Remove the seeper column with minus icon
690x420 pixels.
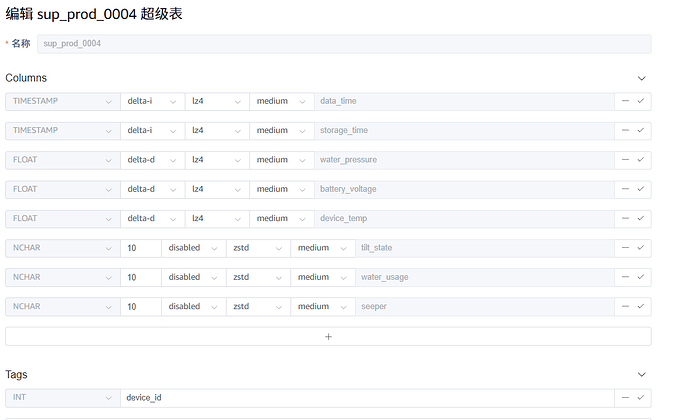[625, 306]
